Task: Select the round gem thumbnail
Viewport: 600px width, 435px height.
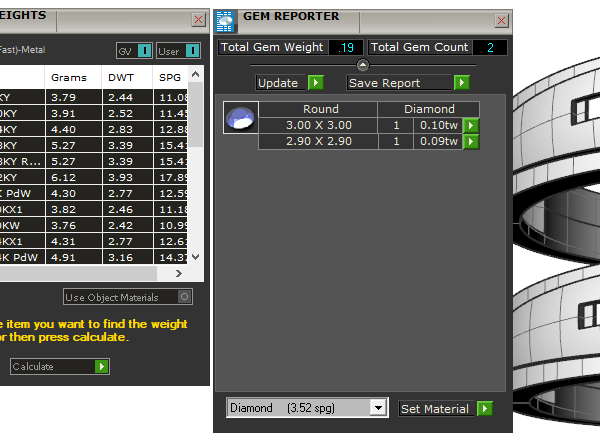Action: coord(239,118)
